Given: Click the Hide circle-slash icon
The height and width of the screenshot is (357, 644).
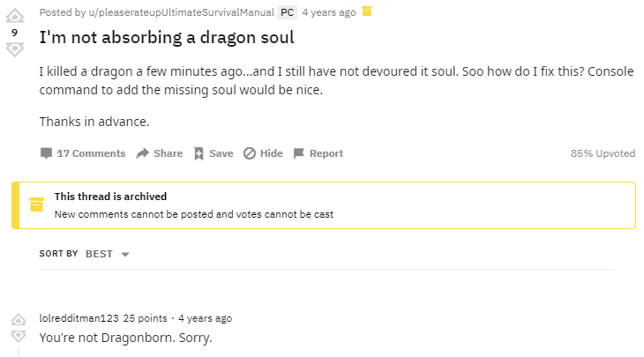Looking at the screenshot, I should (x=250, y=153).
